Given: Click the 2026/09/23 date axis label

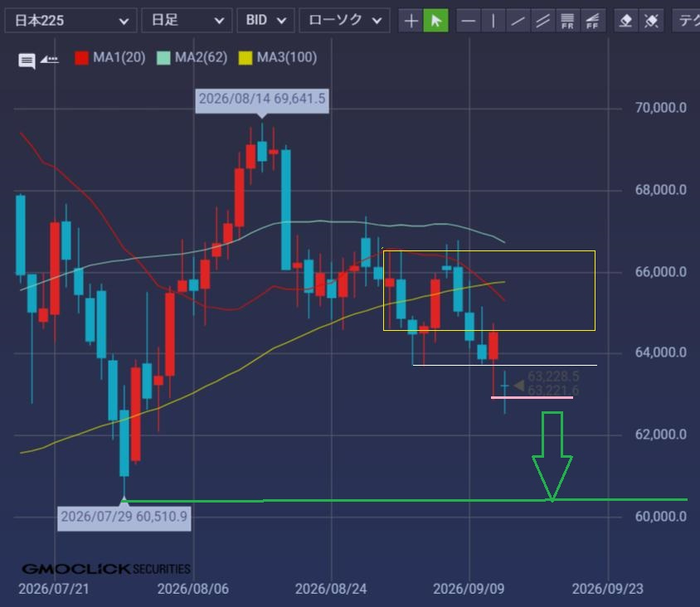Looking at the screenshot, I should [608, 589].
